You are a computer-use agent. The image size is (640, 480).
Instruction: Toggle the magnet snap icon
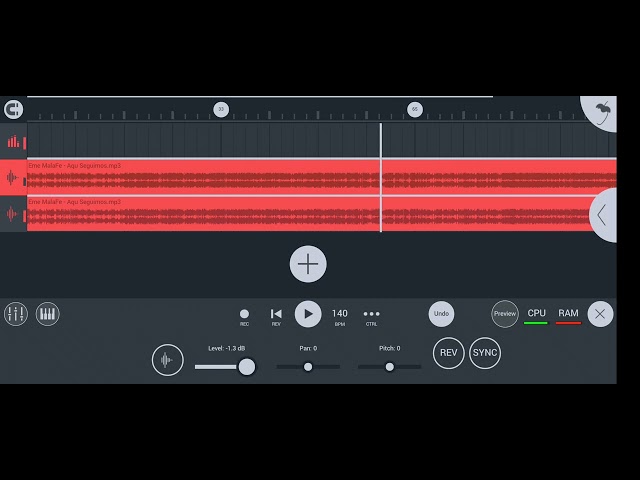pos(13,109)
